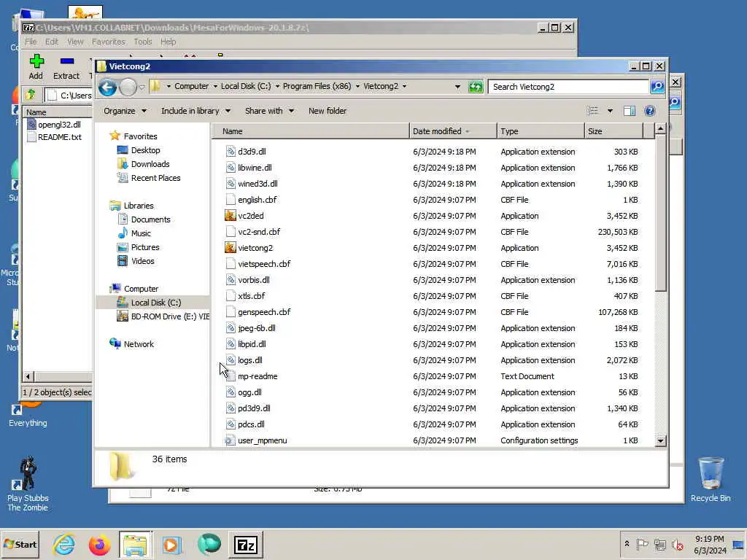Open Edit menu in 7-Zip window
This screenshot has height=560, width=747.
pos(52,42)
